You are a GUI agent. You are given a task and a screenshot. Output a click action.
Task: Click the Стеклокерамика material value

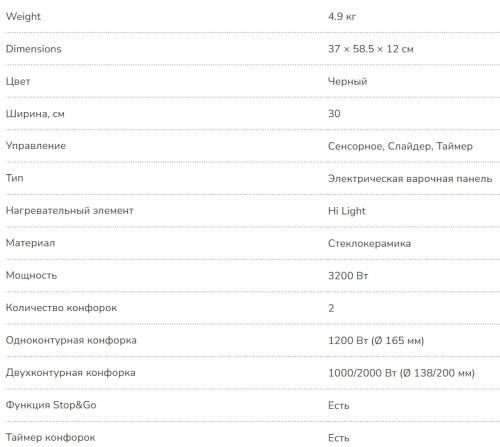pos(369,243)
